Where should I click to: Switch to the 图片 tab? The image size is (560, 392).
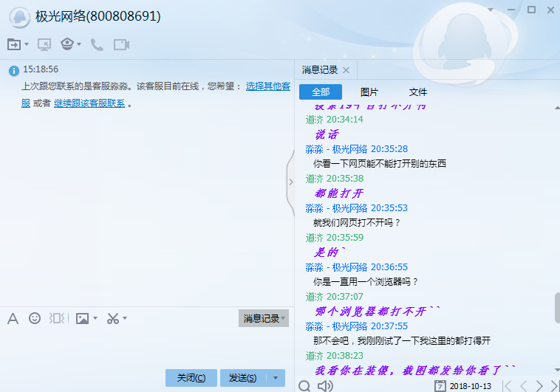(x=369, y=92)
